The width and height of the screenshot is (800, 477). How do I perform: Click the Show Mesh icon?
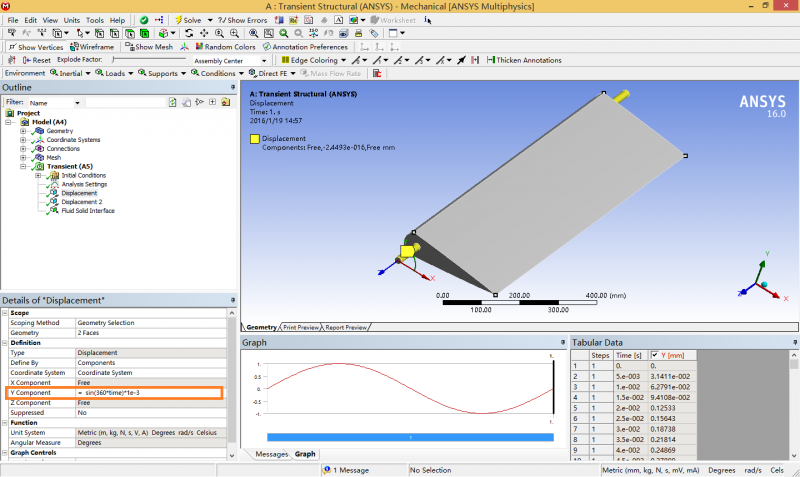click(x=148, y=47)
